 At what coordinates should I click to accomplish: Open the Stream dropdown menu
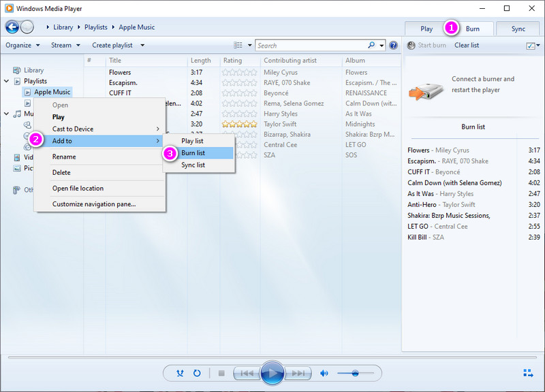pos(65,45)
